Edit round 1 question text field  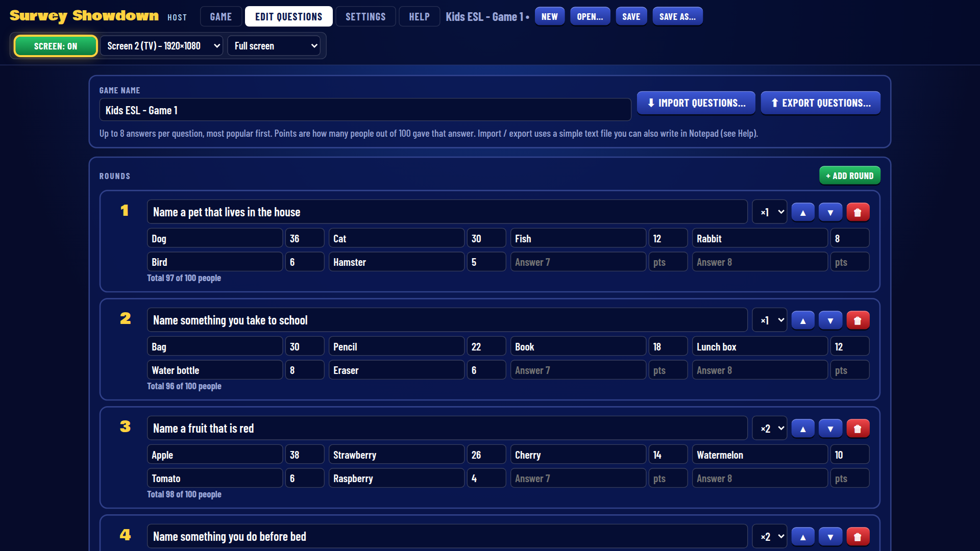tap(447, 212)
